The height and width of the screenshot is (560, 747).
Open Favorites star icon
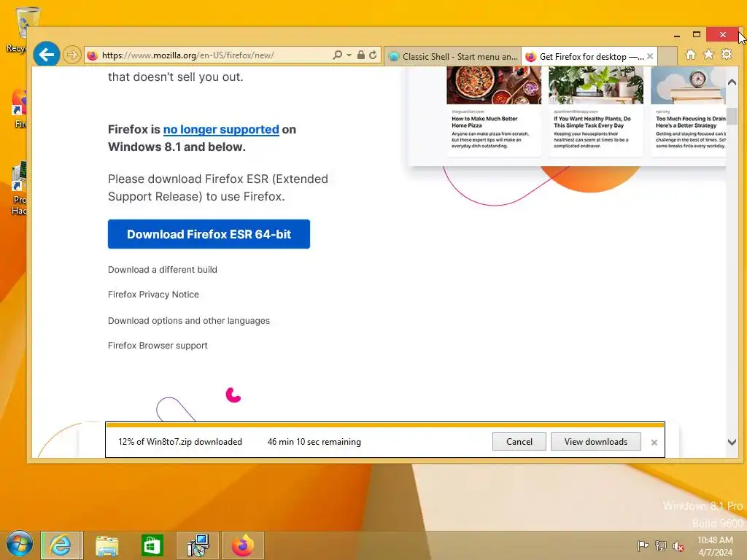click(708, 54)
